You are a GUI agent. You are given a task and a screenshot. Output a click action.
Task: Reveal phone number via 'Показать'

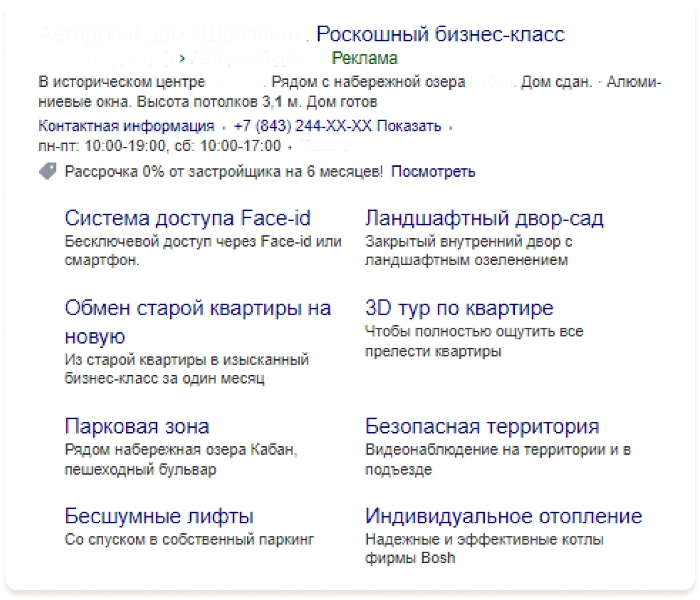(x=409, y=126)
